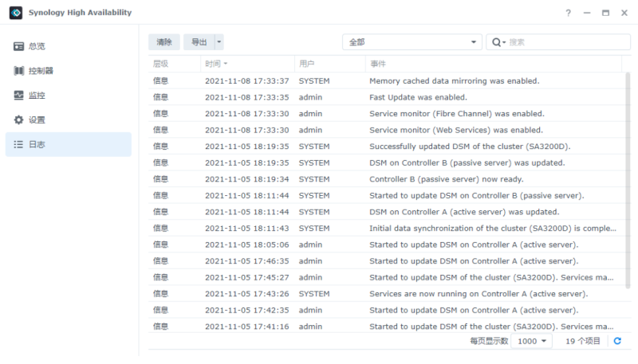Click the Synology High Availability app logo
638x364 pixels.
pyautogui.click(x=16, y=13)
